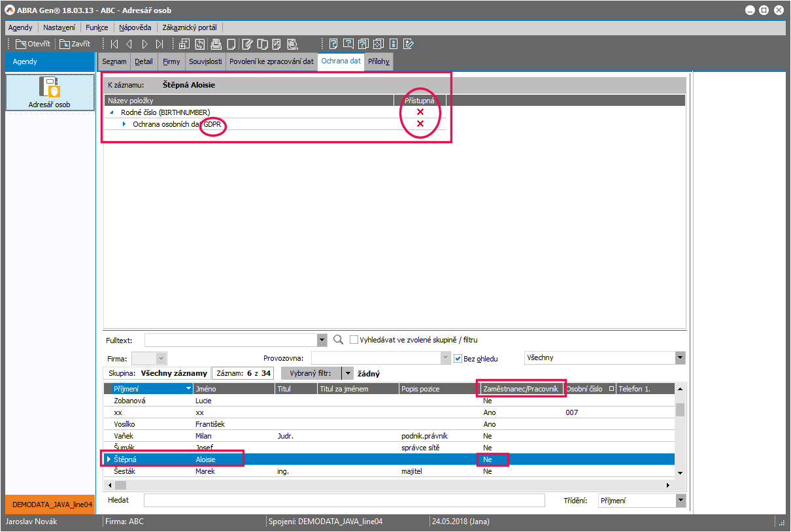Open the 'Povolení ke zpracování dat' tab
The image size is (791, 532).
tap(271, 61)
